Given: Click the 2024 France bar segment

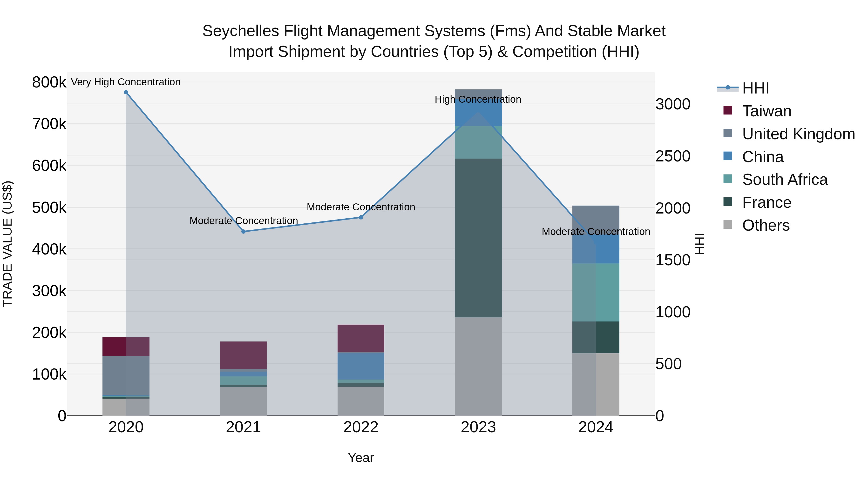Looking at the screenshot, I should [x=596, y=337].
